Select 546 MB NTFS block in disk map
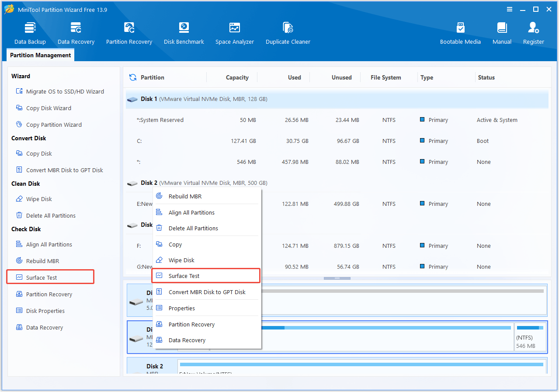This screenshot has height=392, width=559. coord(531,336)
